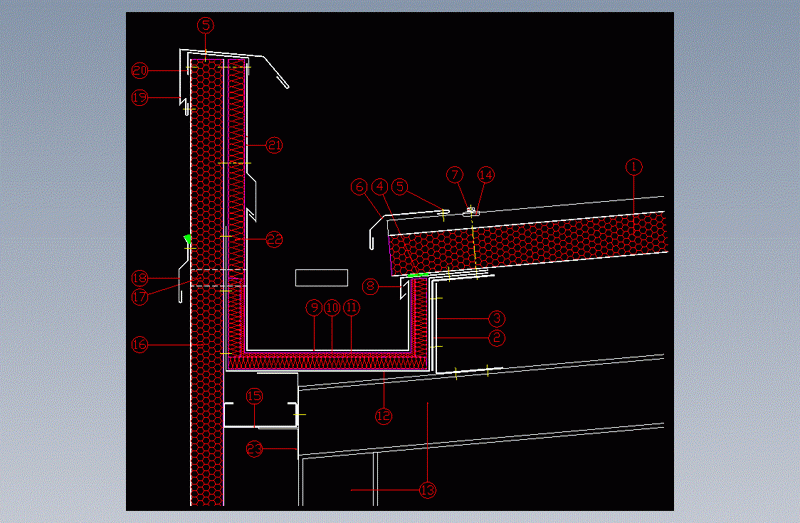Click the circled number 14 marker
800x523 pixels.
(x=486, y=175)
